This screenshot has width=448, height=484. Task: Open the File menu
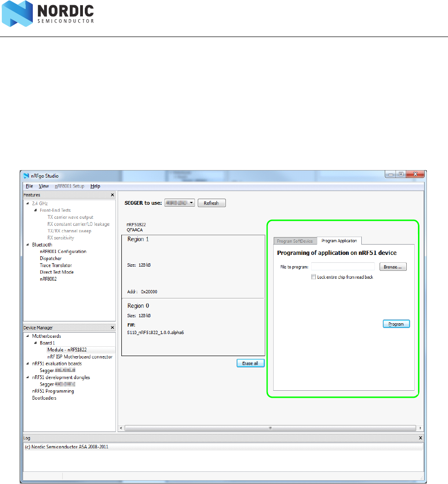(30, 186)
